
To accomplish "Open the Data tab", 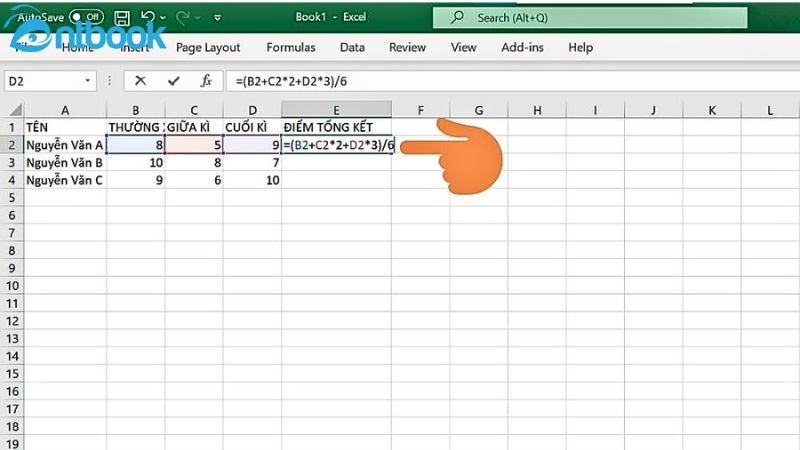I will pos(352,47).
